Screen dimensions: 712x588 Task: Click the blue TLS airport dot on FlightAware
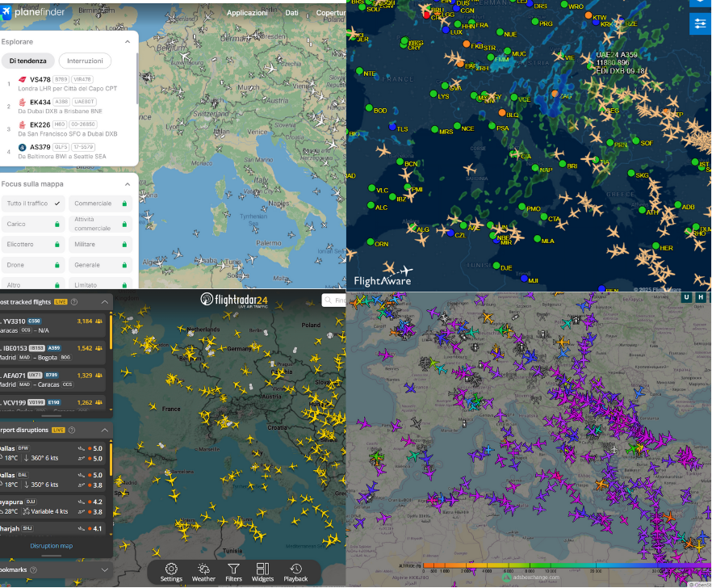(392, 127)
